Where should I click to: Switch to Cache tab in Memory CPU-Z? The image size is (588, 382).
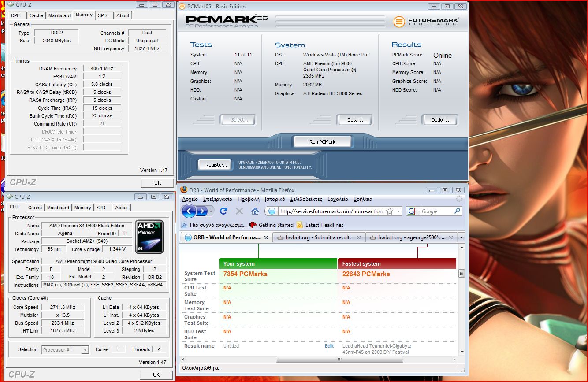click(x=36, y=15)
